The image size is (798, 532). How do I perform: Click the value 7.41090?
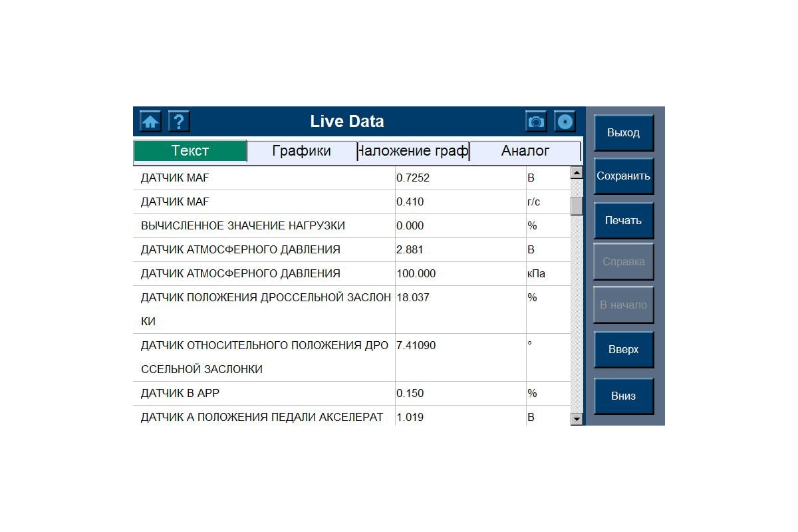pos(416,346)
